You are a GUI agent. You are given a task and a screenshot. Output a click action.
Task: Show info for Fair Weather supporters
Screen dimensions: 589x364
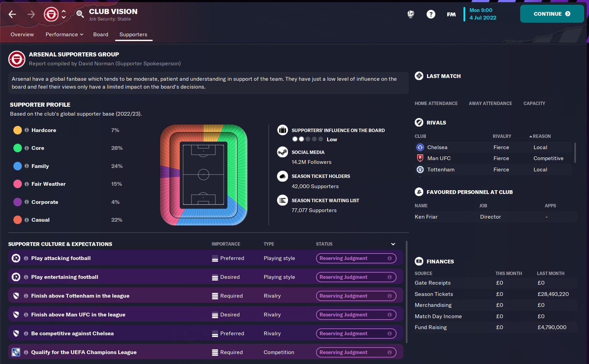coord(27,184)
